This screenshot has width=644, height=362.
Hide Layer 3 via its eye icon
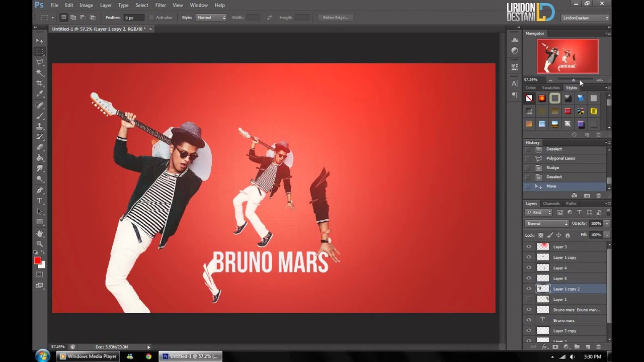[529, 247]
